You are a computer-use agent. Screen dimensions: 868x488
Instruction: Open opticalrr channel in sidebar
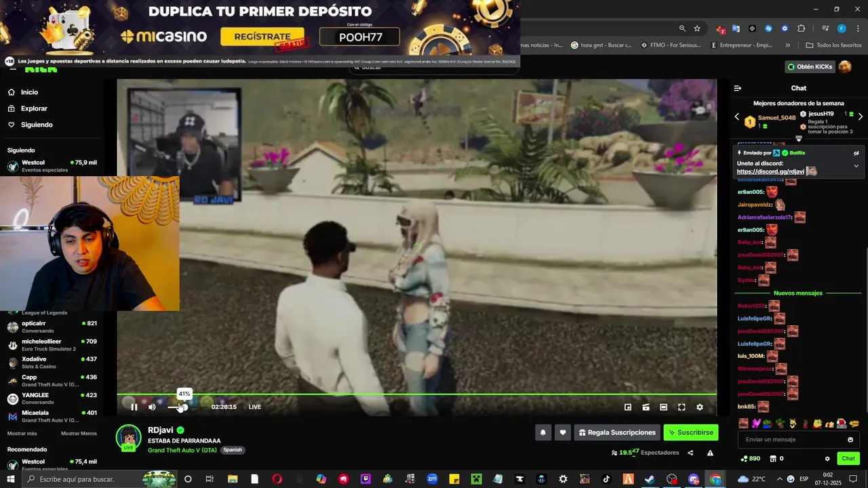[x=52, y=327]
